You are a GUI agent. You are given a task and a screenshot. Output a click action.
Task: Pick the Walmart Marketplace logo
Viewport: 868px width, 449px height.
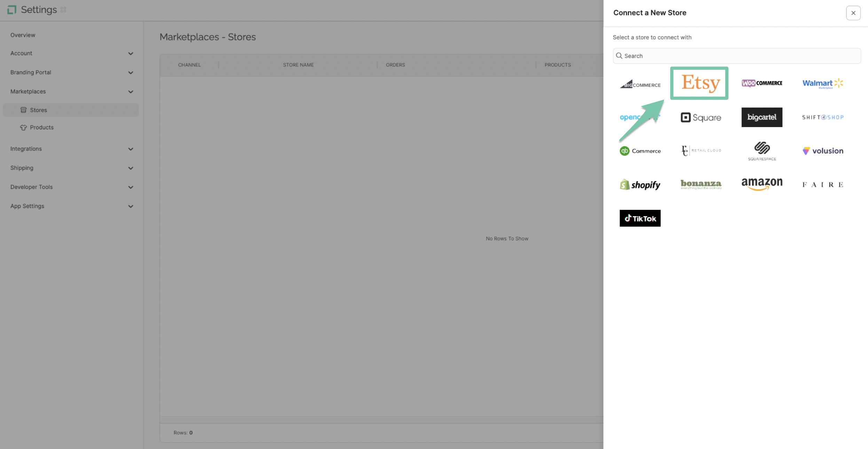[x=823, y=84]
